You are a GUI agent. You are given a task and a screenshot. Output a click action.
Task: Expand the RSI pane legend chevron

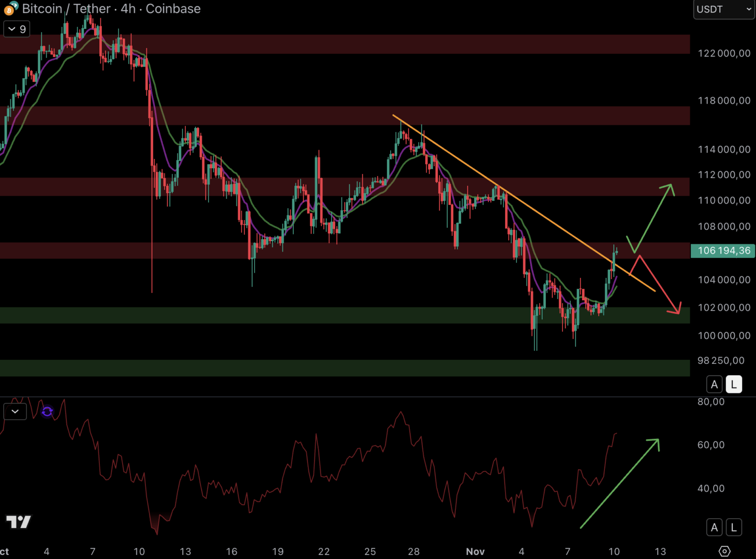pyautogui.click(x=15, y=411)
